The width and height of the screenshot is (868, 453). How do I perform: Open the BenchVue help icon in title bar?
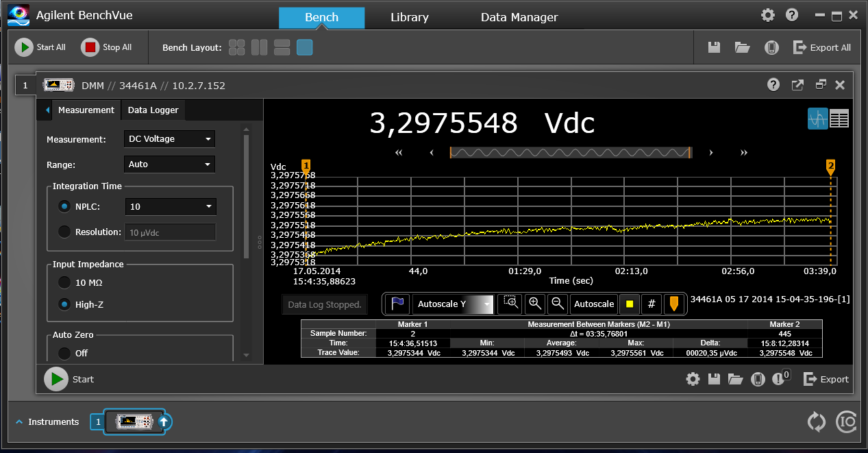[x=792, y=15]
